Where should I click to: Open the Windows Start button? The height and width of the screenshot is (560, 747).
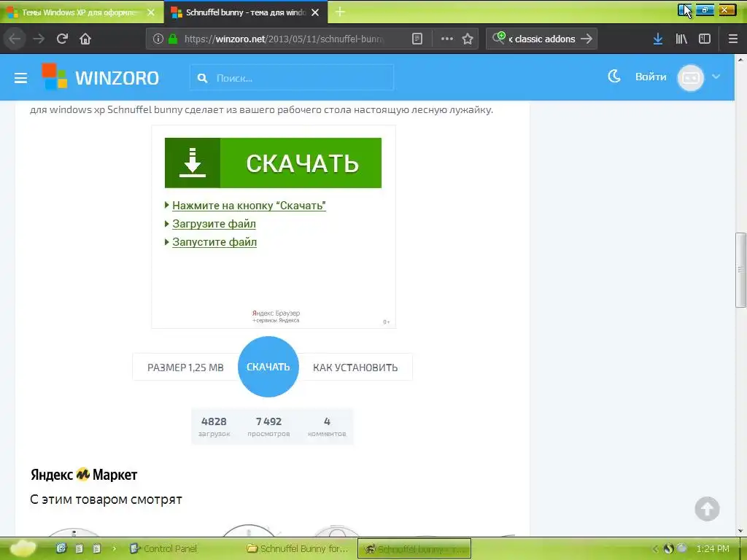pos(23,548)
